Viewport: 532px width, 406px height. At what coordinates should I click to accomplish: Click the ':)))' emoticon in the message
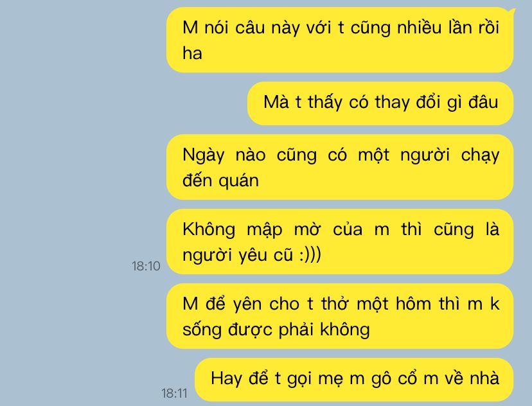click(310, 255)
